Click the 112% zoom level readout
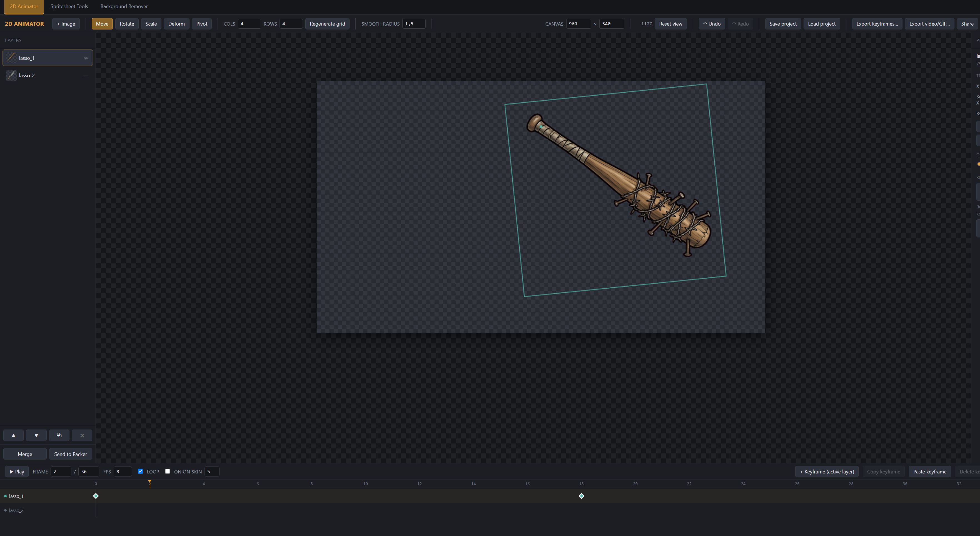 (x=646, y=24)
